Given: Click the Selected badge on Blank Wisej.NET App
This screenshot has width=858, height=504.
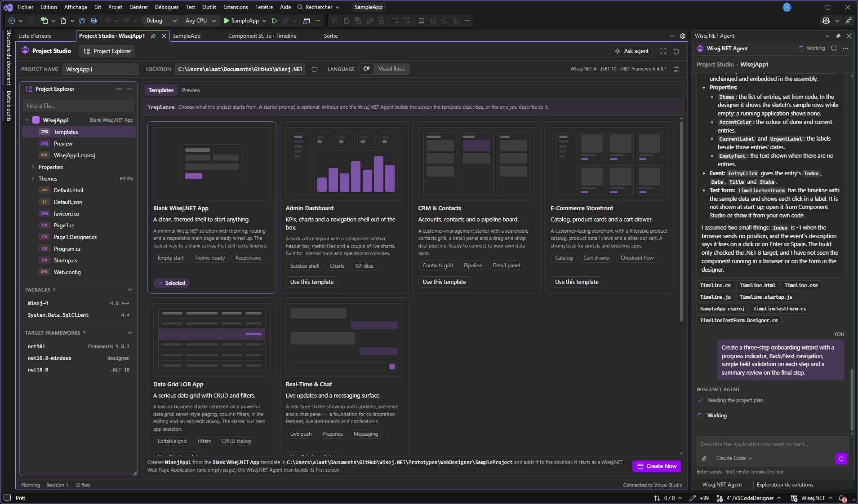Looking at the screenshot, I should 171,283.
